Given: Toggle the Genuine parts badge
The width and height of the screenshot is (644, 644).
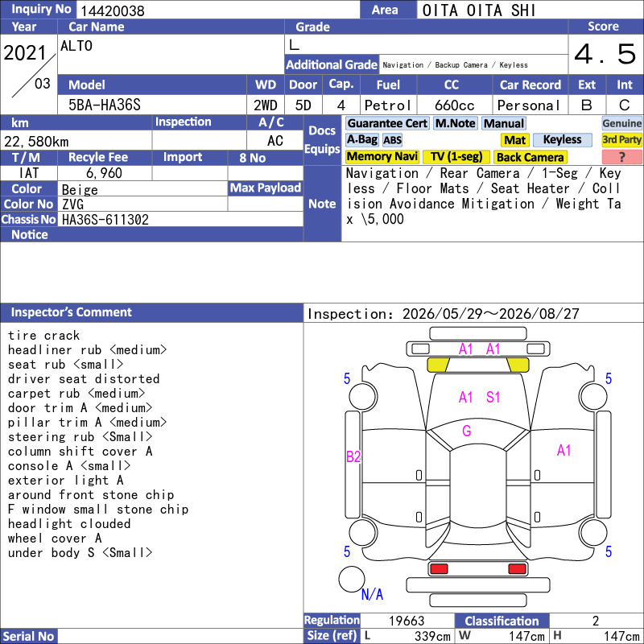Looking at the screenshot, I should point(621,123).
